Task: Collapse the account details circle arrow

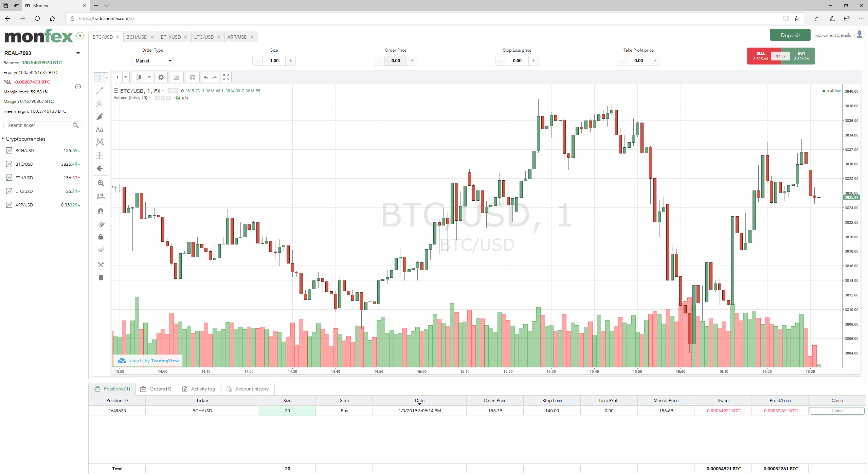Action: coord(78,87)
